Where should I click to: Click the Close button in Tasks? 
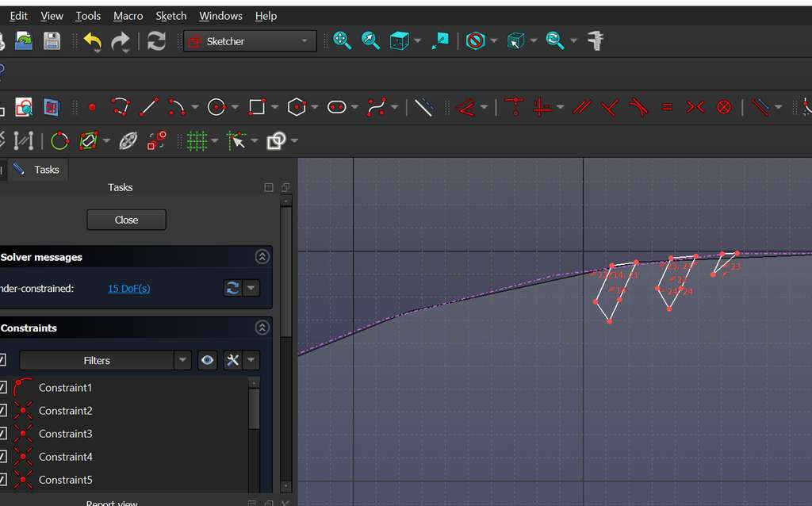point(126,220)
